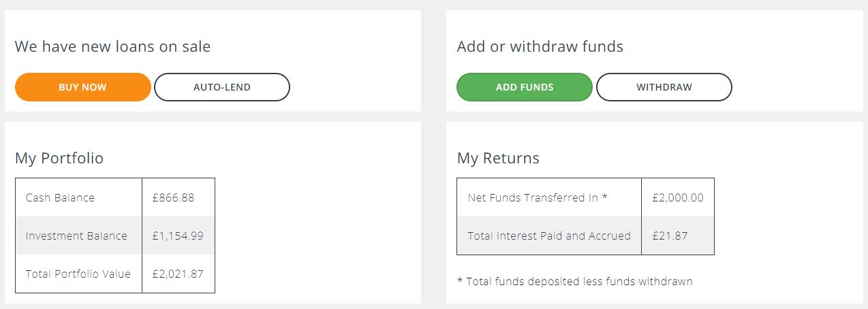Click the Total Portfolio Value label
This screenshot has width=868, height=309.
(78, 274)
